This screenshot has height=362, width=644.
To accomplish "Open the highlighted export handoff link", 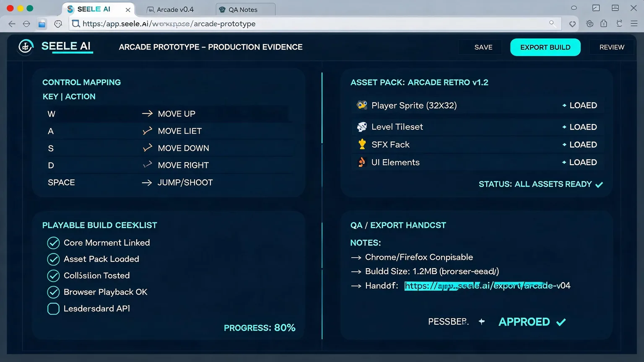I will (x=487, y=286).
